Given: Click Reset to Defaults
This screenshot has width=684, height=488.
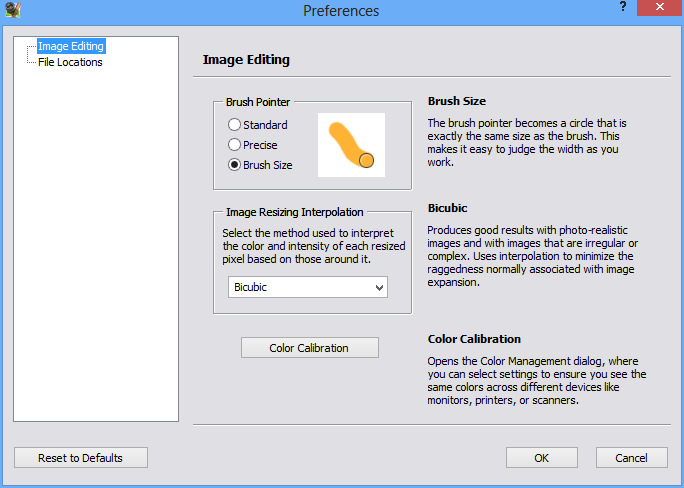Looking at the screenshot, I should (x=80, y=458).
